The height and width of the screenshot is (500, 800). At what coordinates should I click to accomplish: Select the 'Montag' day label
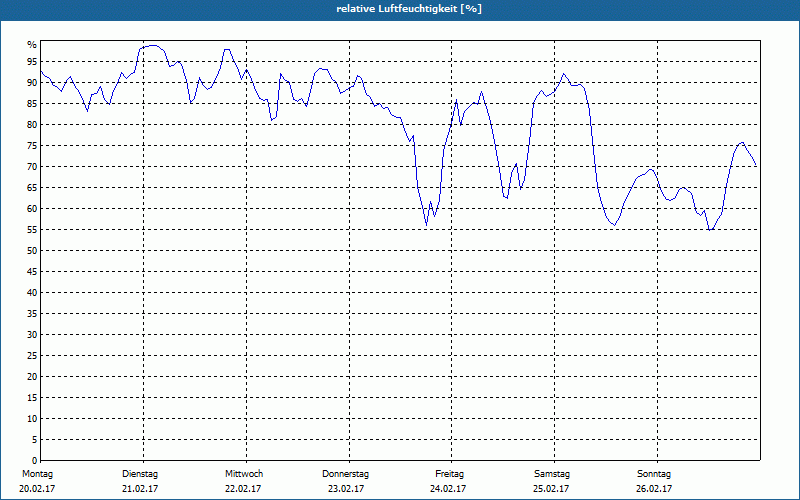coord(37,474)
